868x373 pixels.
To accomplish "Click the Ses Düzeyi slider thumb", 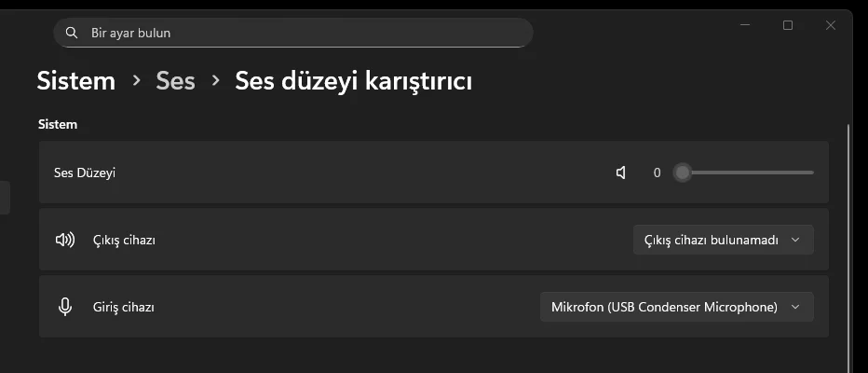I will coord(683,173).
